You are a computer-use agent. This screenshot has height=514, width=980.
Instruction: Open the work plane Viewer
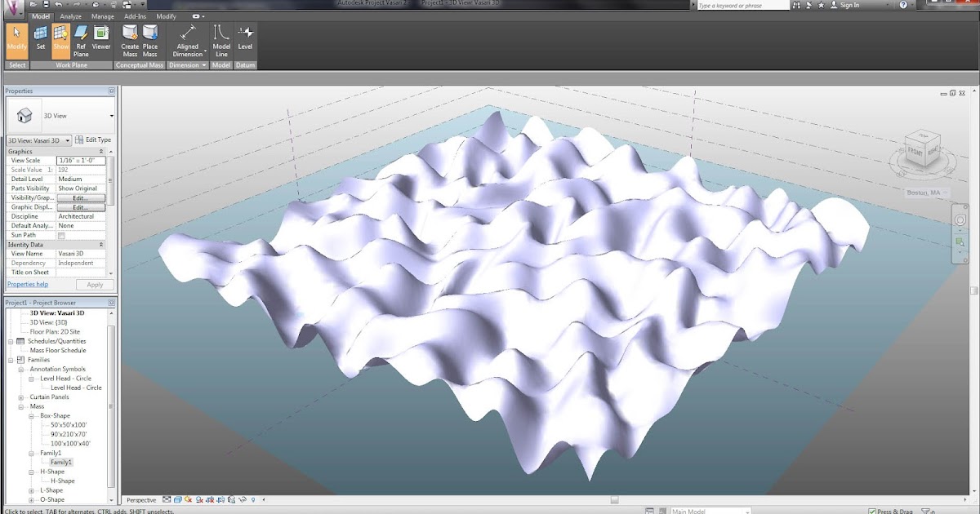click(x=100, y=38)
